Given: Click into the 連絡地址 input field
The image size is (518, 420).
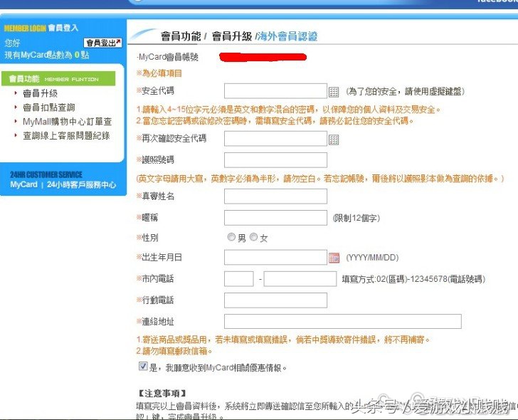Looking at the screenshot, I should pos(342,322).
